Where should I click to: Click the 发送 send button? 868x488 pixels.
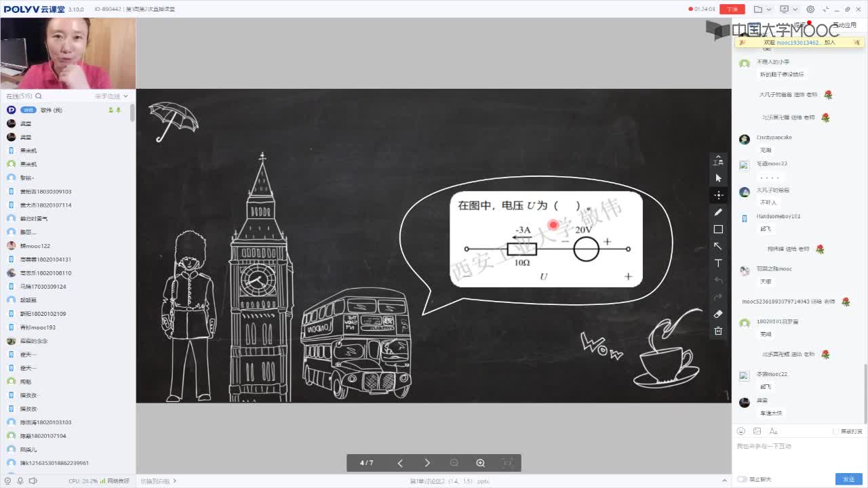[x=849, y=479]
